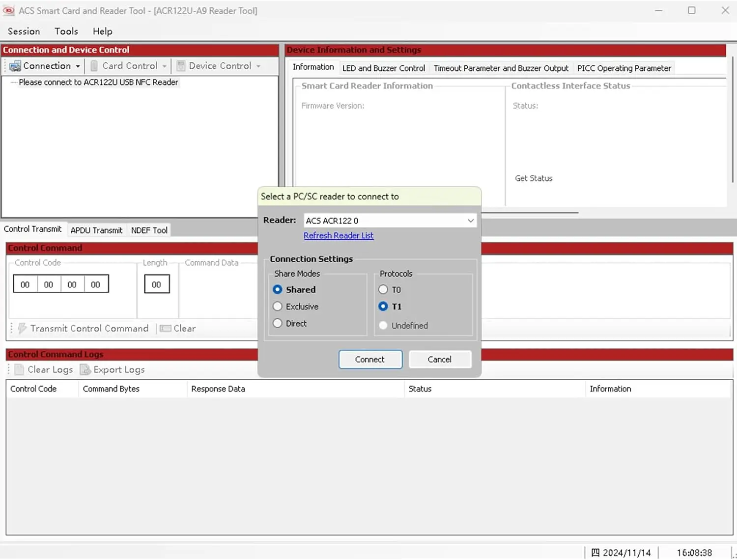Select the Undefined protocol option

point(383,325)
